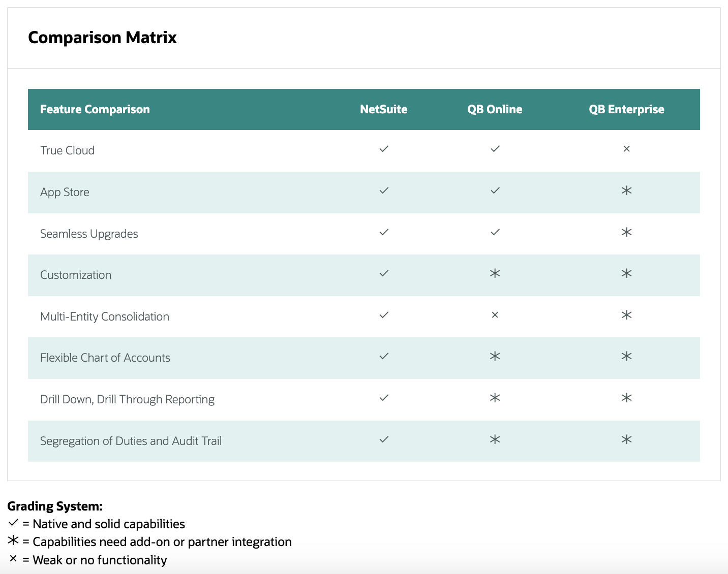This screenshot has height=574, width=728.
Task: Click the QB Enterprise column header
Action: pyautogui.click(x=626, y=109)
